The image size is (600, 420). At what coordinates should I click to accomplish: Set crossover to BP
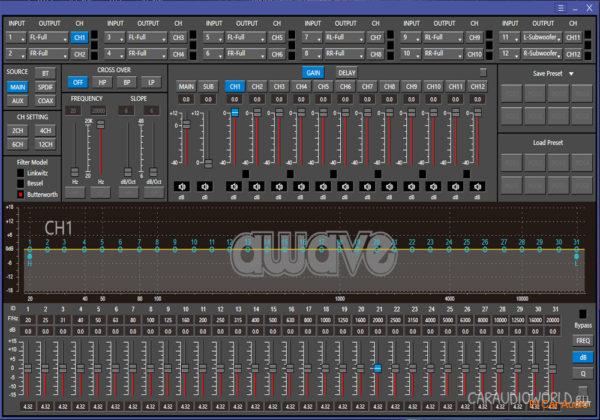point(127,82)
